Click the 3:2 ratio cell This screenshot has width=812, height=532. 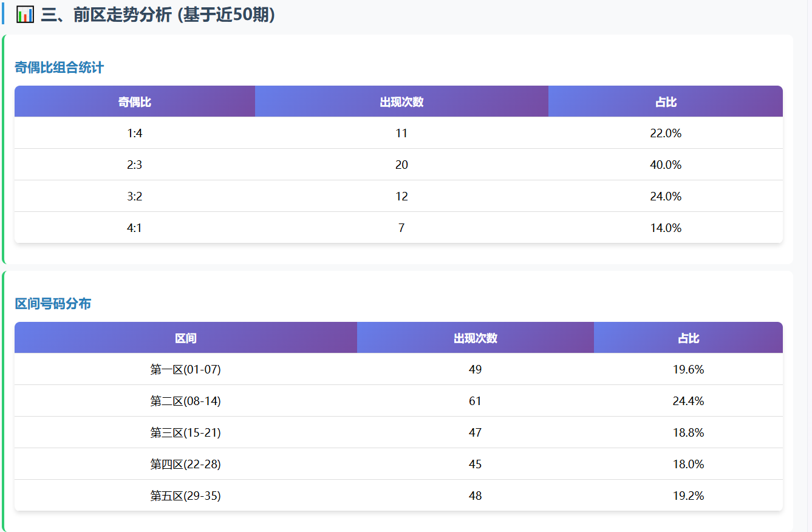135,197
